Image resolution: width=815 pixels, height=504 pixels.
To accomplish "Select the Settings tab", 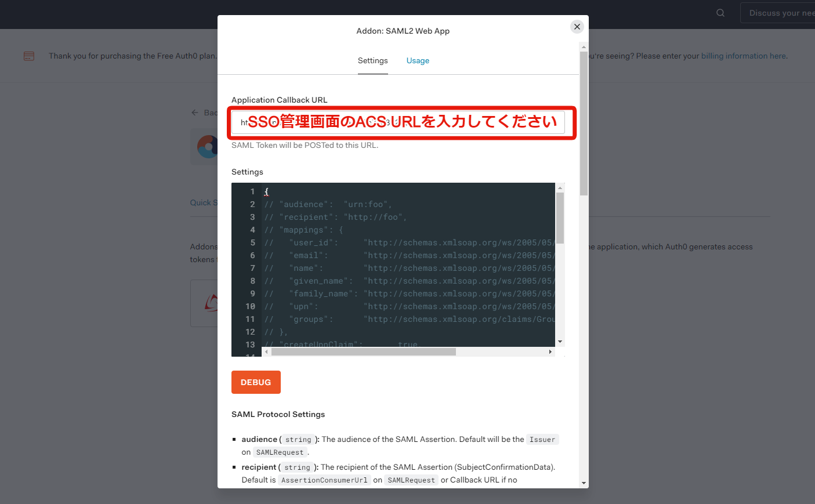I will (x=373, y=61).
